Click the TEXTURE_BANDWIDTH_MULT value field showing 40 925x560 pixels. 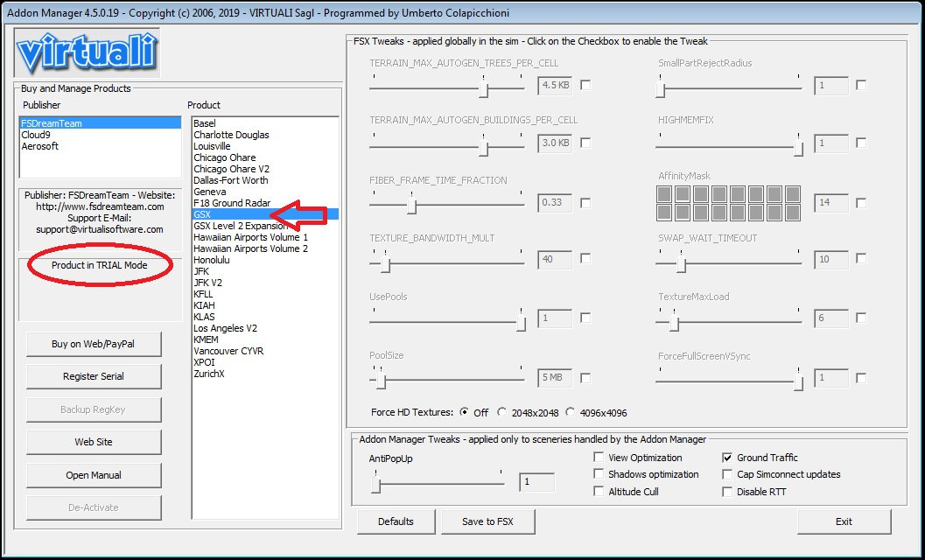click(x=555, y=259)
